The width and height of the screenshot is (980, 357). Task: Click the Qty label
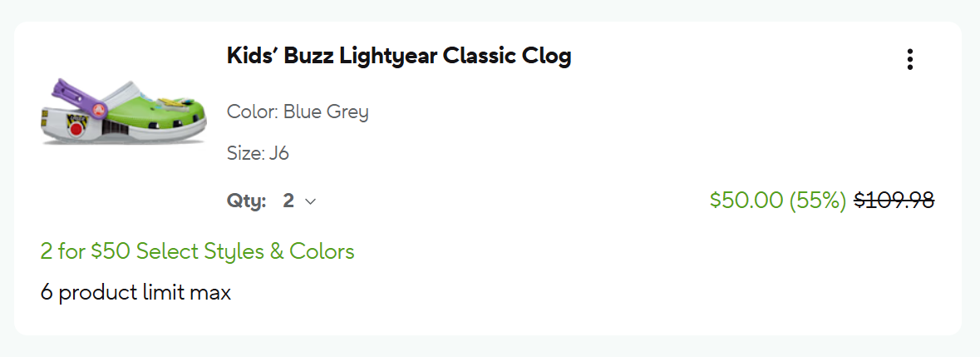click(246, 201)
